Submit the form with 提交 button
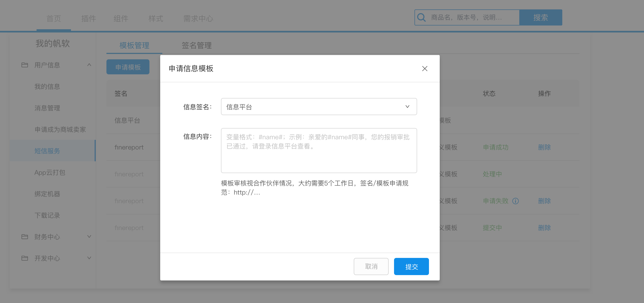This screenshot has width=644, height=303. 411,267
